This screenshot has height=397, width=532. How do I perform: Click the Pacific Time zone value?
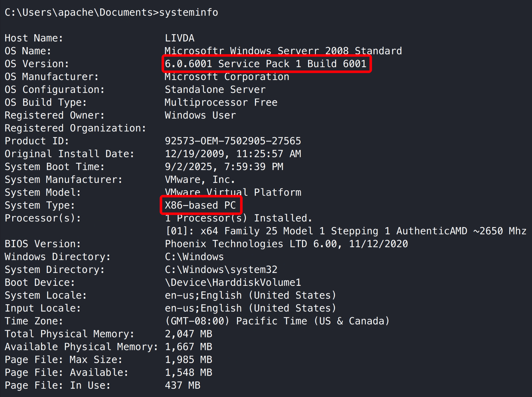pyautogui.click(x=277, y=321)
